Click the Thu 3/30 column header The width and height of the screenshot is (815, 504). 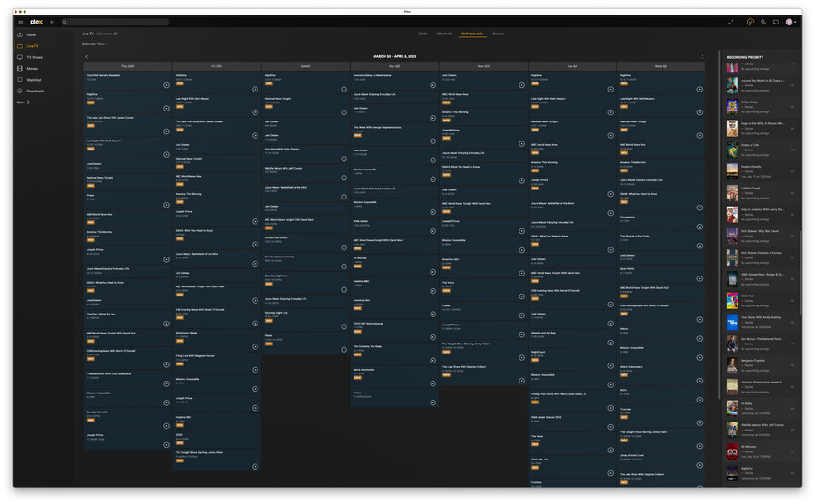point(128,66)
